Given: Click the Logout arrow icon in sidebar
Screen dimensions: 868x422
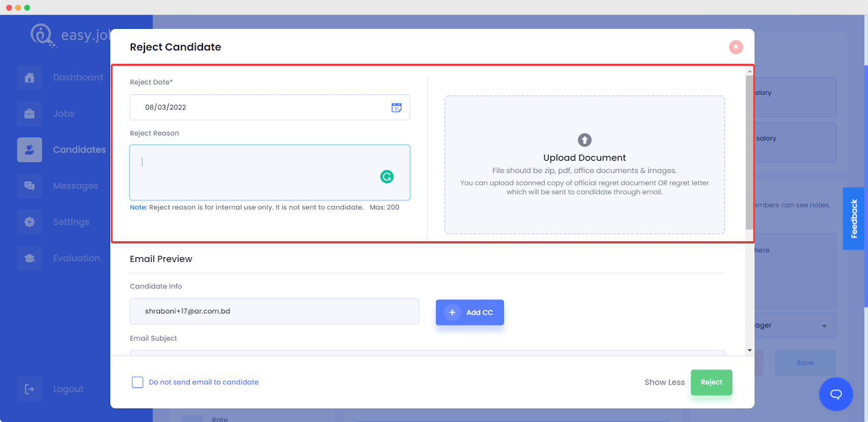Looking at the screenshot, I should click(x=29, y=389).
